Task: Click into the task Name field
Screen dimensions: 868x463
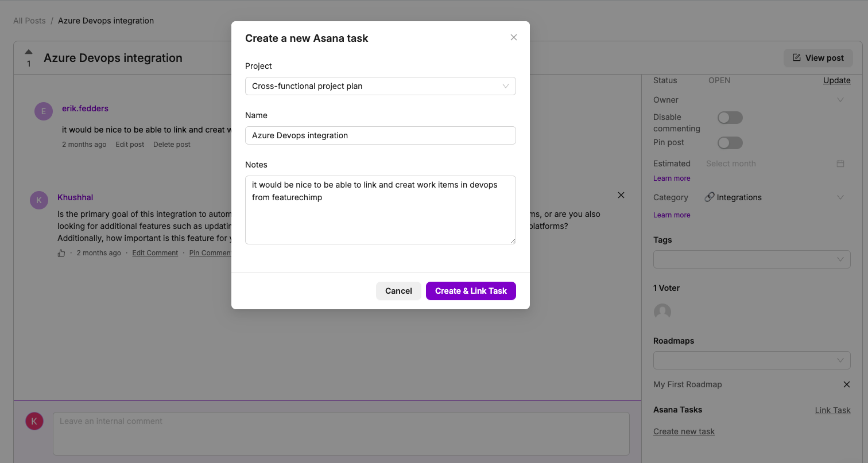Action: tap(380, 135)
